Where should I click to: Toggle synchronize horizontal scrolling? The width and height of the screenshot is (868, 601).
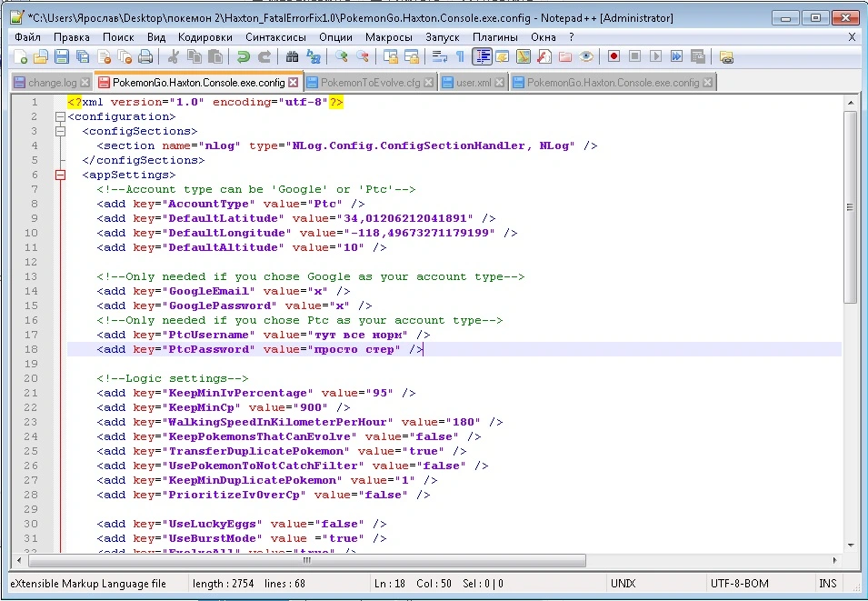(412, 56)
